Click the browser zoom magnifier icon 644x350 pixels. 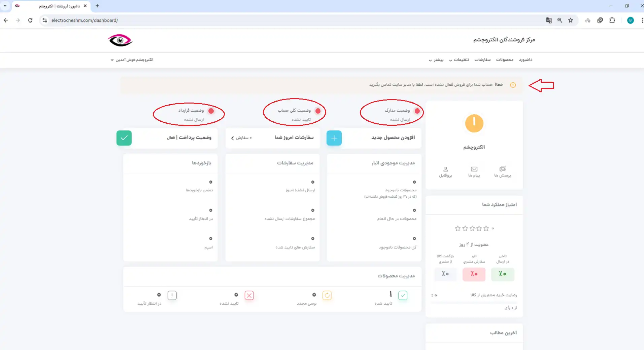tap(560, 20)
